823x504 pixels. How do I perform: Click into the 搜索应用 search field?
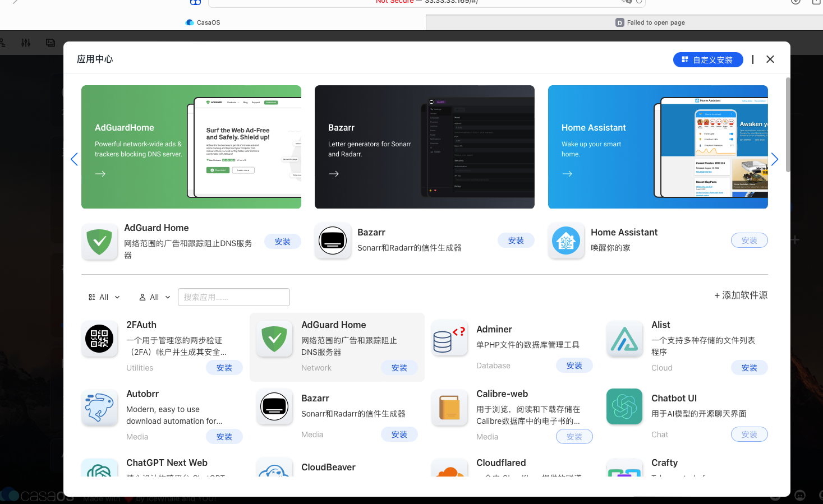(234, 297)
